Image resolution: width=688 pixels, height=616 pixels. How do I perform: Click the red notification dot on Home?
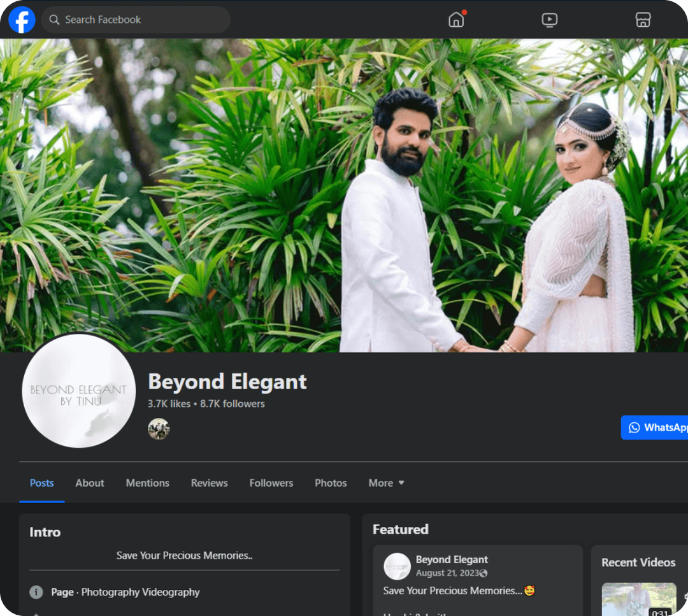[464, 11]
